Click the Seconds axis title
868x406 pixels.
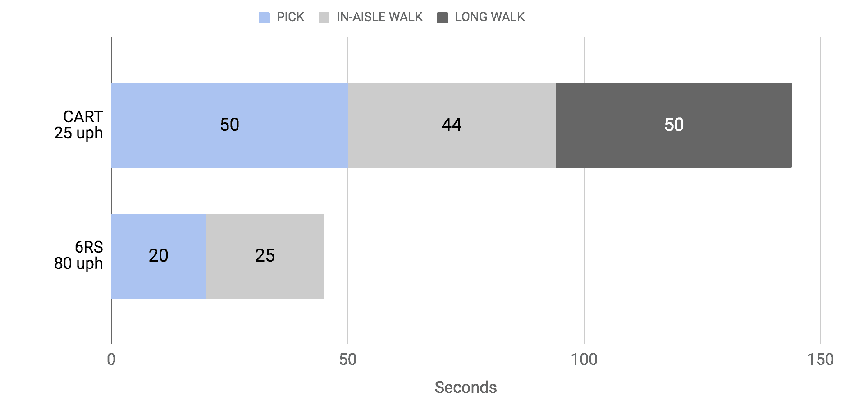click(466, 387)
